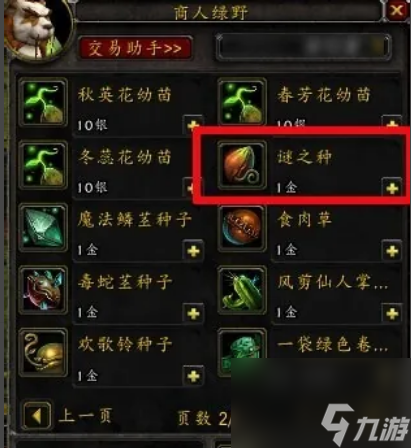Select the 一袋绿色卷 bag icon

click(242, 347)
